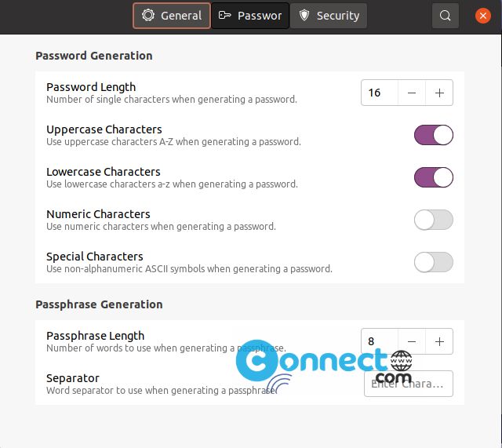This screenshot has height=448, width=502.
Task: Click the Special Characters row label
Action: click(x=95, y=257)
